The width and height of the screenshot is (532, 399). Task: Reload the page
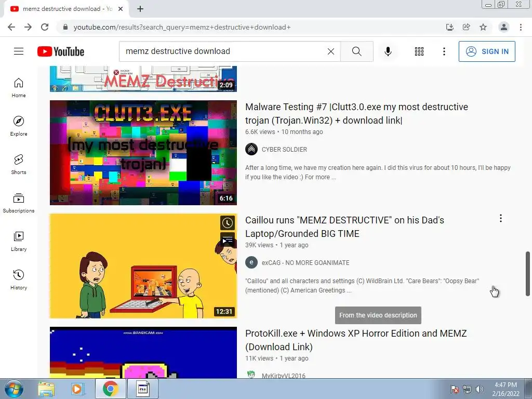tap(45, 27)
